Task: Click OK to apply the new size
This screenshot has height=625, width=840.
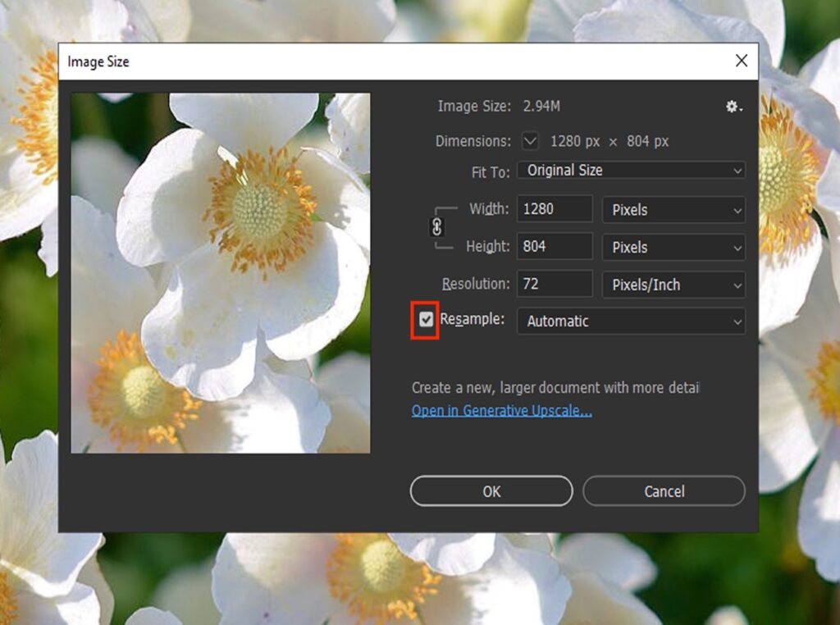Action: tap(491, 490)
